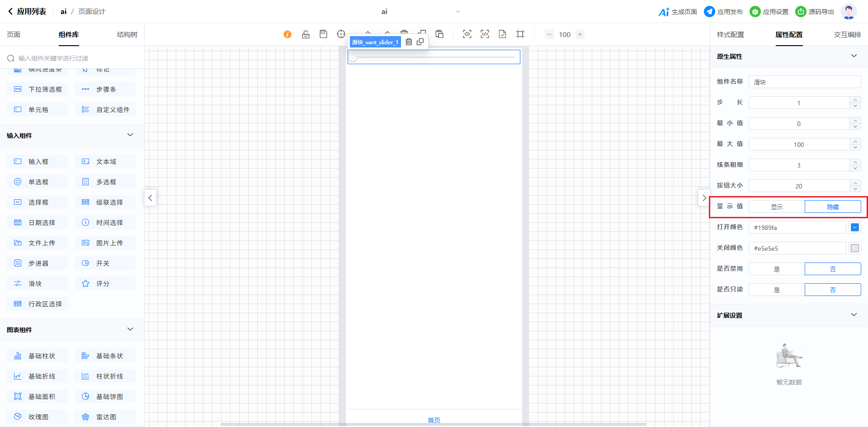Click the save icon in toolbar

323,34
